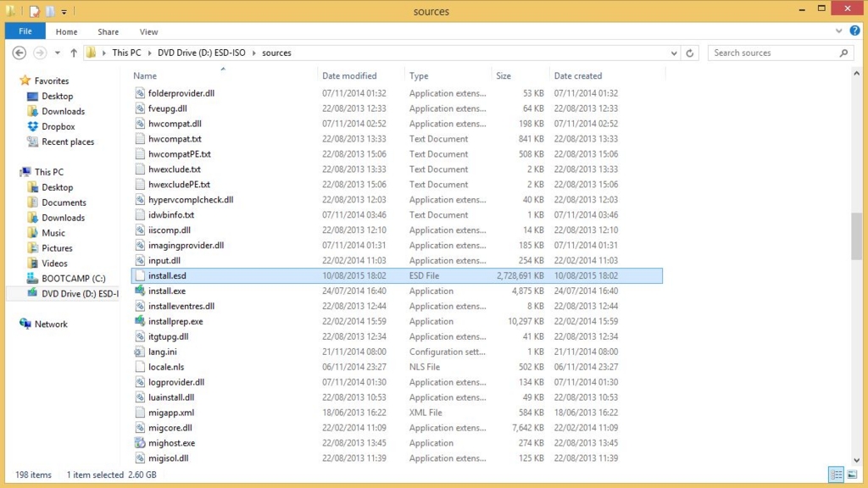Switch to the Share ribbon tab

pyautogui.click(x=108, y=30)
